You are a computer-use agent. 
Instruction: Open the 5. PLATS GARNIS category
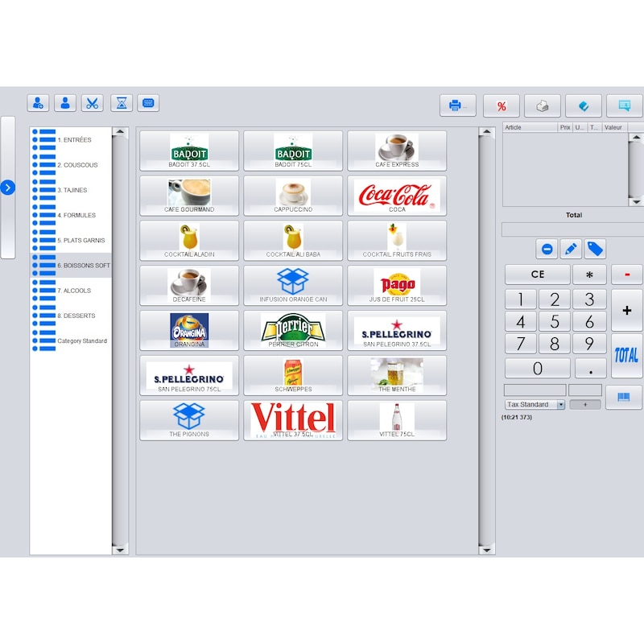(x=71, y=240)
